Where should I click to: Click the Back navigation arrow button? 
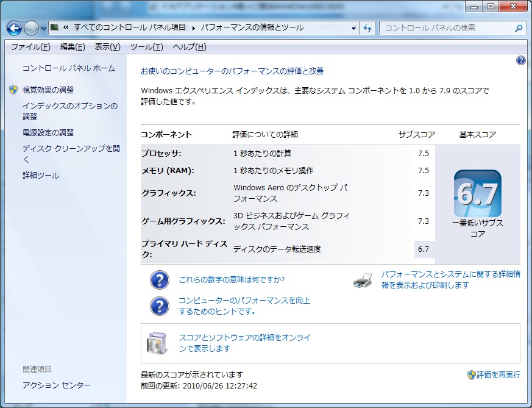point(14,29)
